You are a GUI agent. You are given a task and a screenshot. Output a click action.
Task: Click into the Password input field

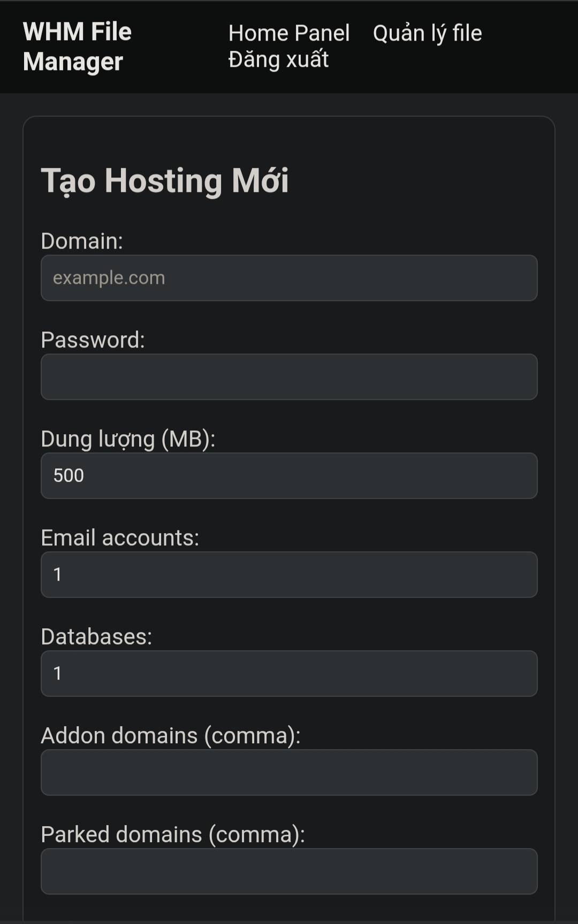click(x=289, y=377)
